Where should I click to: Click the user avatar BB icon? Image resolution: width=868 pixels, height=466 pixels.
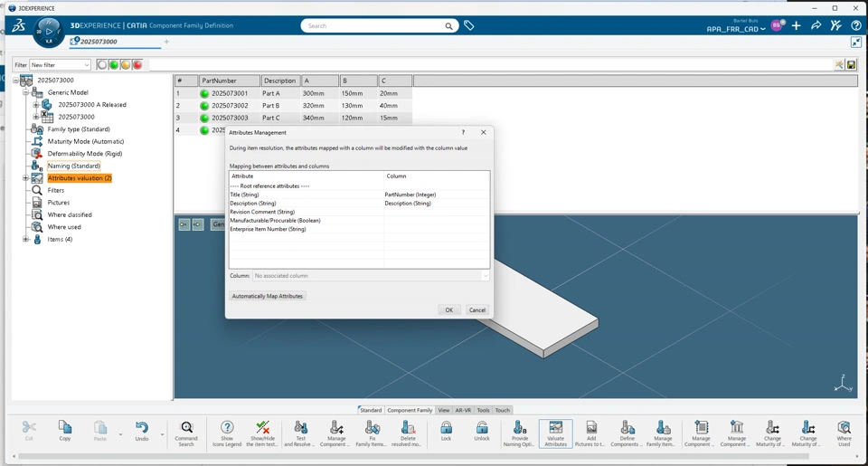click(776, 25)
